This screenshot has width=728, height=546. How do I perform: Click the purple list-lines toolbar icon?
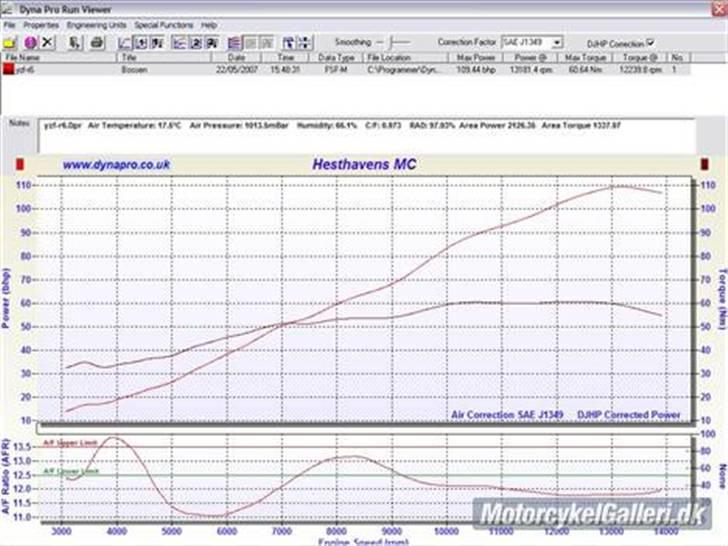[234, 43]
